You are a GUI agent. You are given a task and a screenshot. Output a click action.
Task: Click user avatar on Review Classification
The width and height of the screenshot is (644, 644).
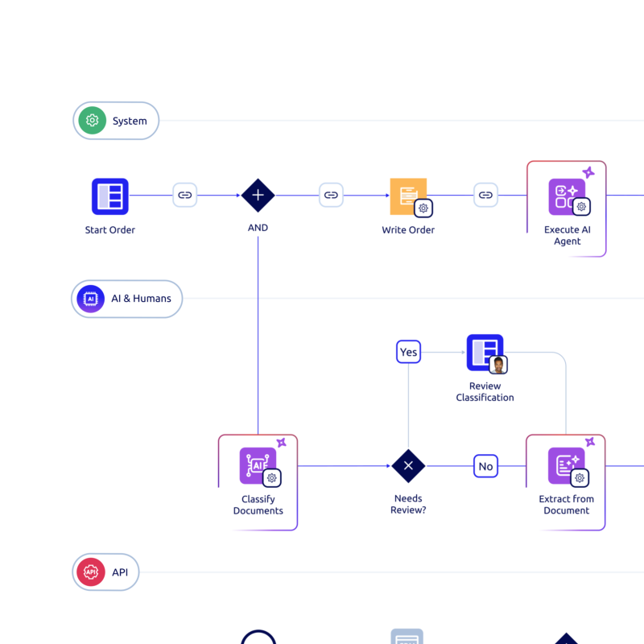(x=498, y=365)
